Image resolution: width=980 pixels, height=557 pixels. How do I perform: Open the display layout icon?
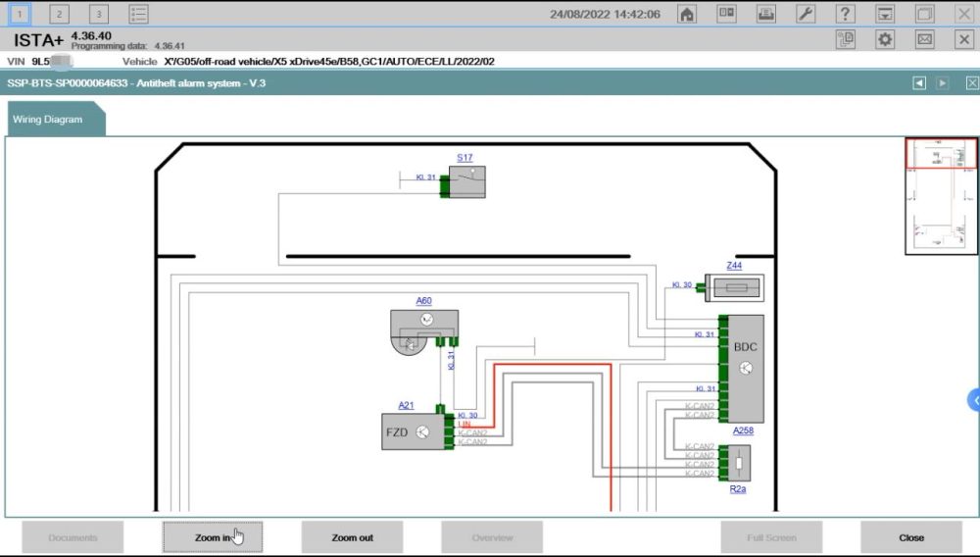726,14
